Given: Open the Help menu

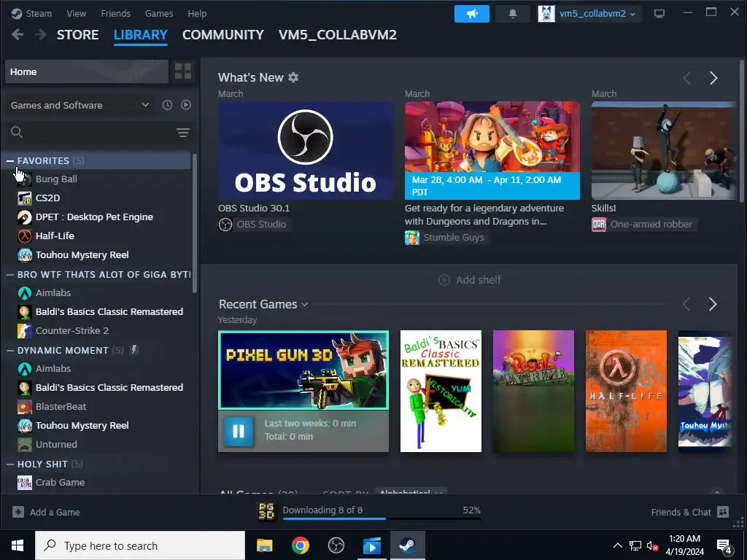Looking at the screenshot, I should 197,13.
